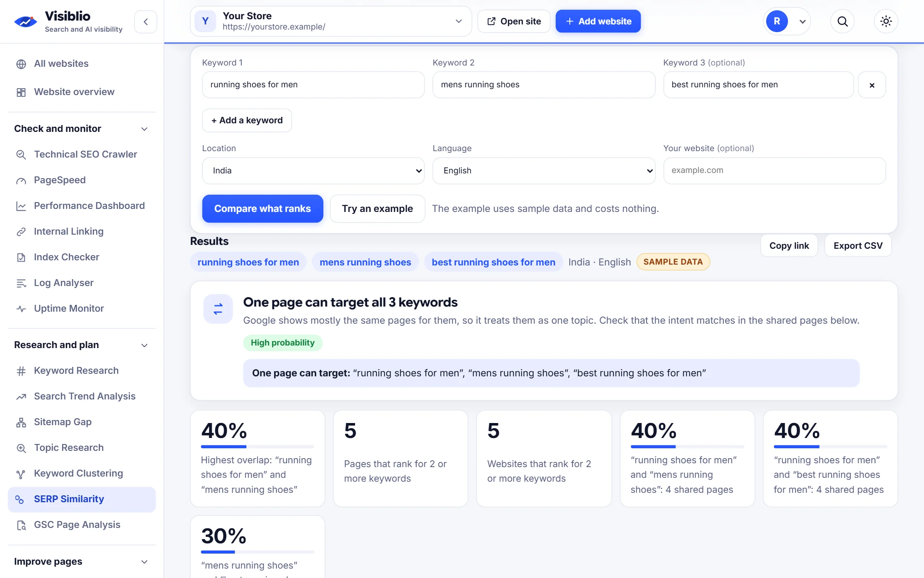Click the Add website button

[x=598, y=21]
